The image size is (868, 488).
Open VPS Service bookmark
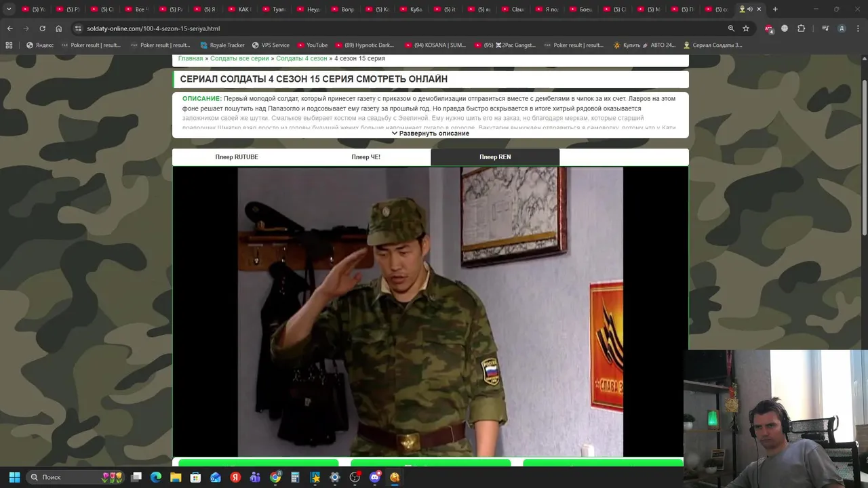271,45
